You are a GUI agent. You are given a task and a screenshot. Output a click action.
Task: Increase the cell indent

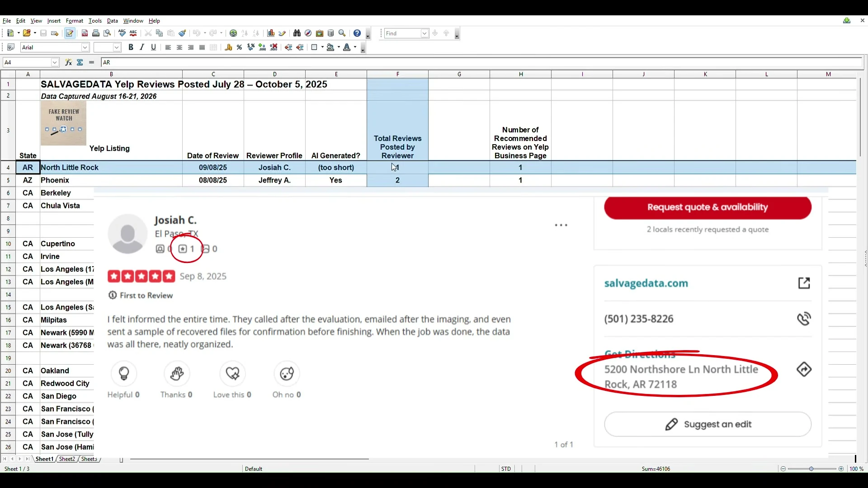[300, 47]
